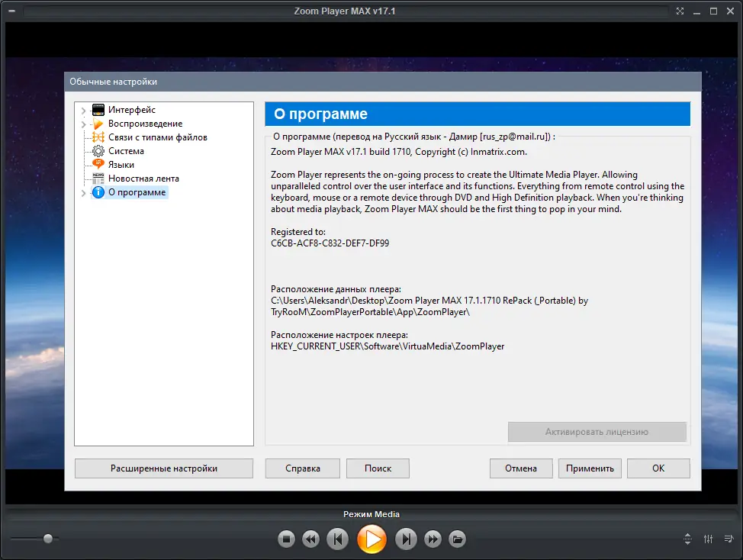Screen dimensions: 743x560
Task: Click Активировать лицензию button
Action: pos(597,432)
